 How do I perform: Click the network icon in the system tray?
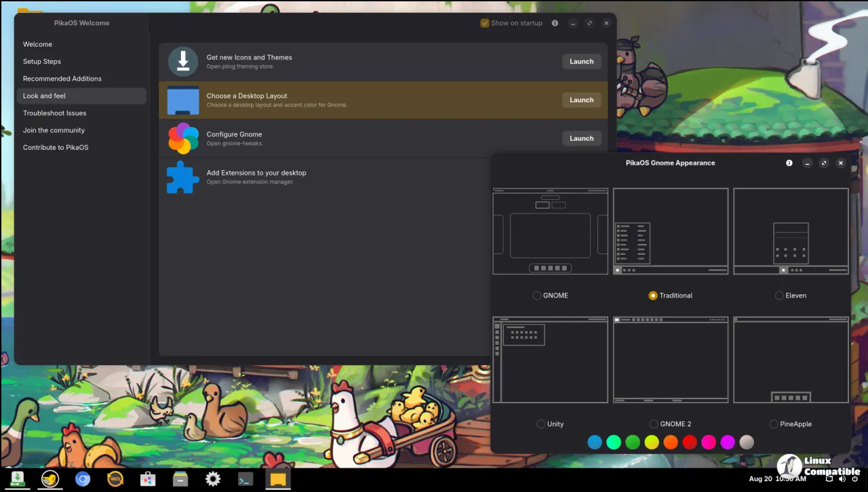point(829,479)
